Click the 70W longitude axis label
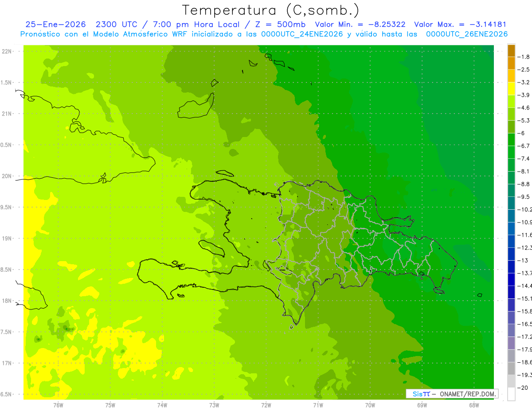Image resolution: width=532 pixels, height=411 pixels. tap(370, 405)
